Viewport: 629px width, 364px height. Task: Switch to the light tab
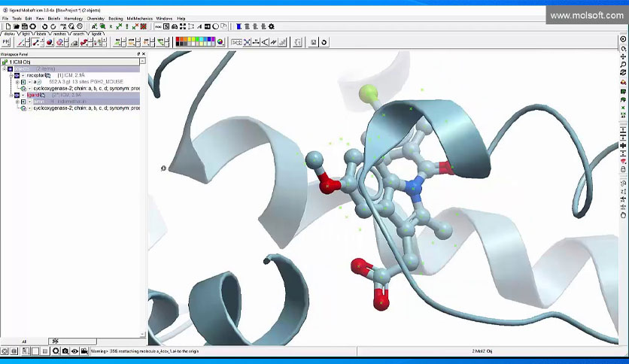click(x=26, y=34)
